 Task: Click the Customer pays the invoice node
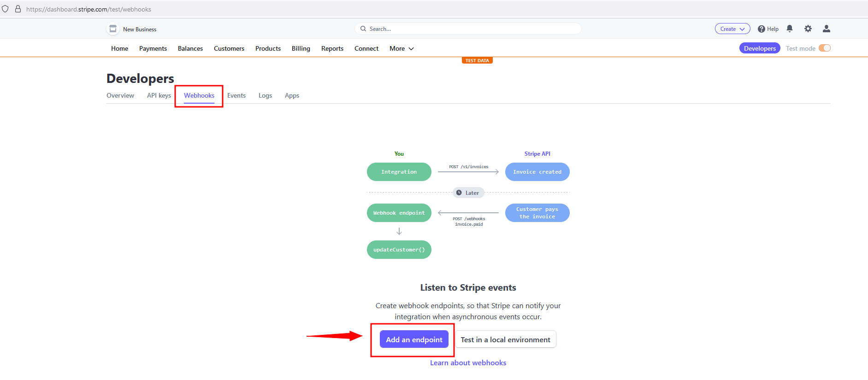click(x=537, y=213)
